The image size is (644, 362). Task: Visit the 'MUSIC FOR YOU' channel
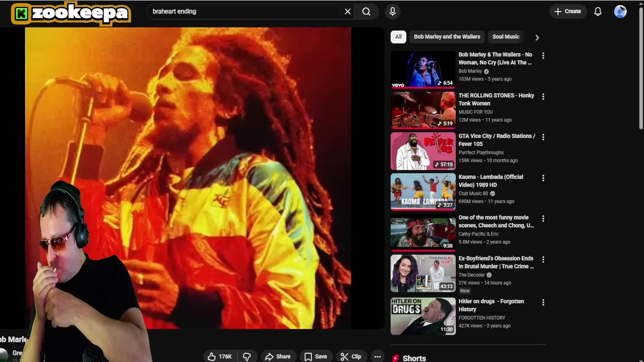click(x=475, y=112)
